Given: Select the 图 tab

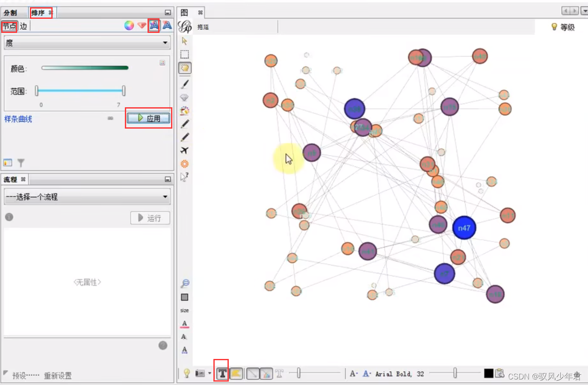Looking at the screenshot, I should click(x=184, y=12).
